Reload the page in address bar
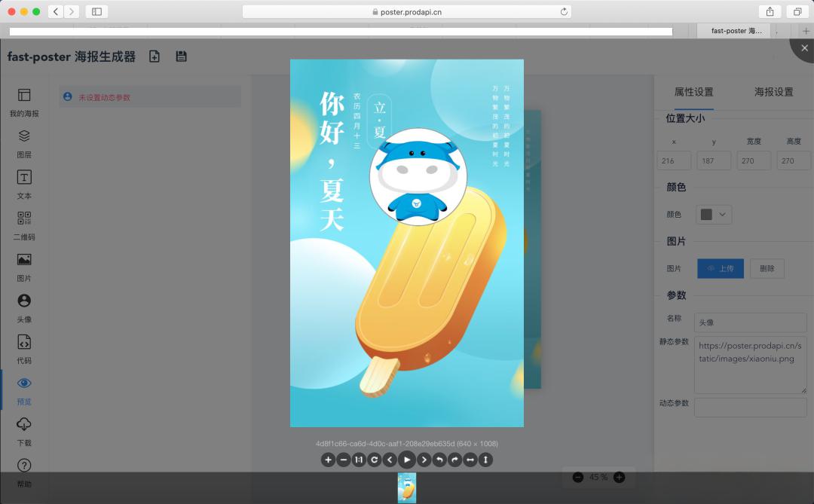Screen dimensions: 814x504 (x=564, y=11)
